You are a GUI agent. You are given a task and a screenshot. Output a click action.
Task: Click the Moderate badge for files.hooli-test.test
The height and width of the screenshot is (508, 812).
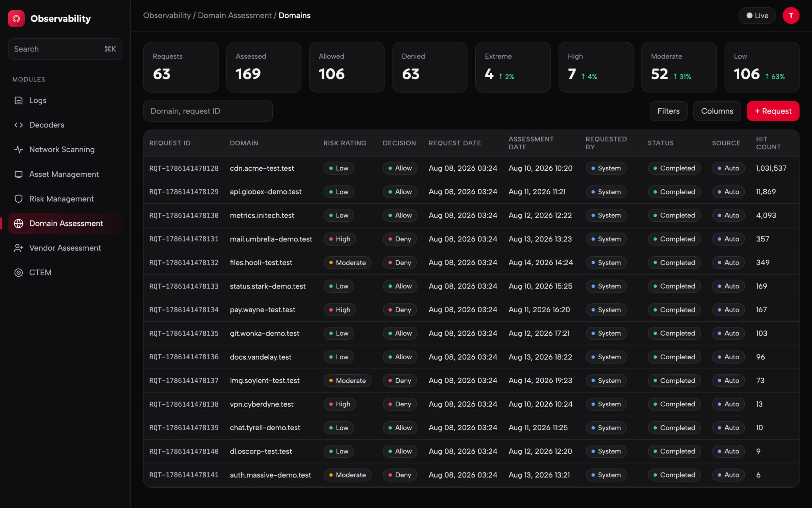(x=347, y=263)
